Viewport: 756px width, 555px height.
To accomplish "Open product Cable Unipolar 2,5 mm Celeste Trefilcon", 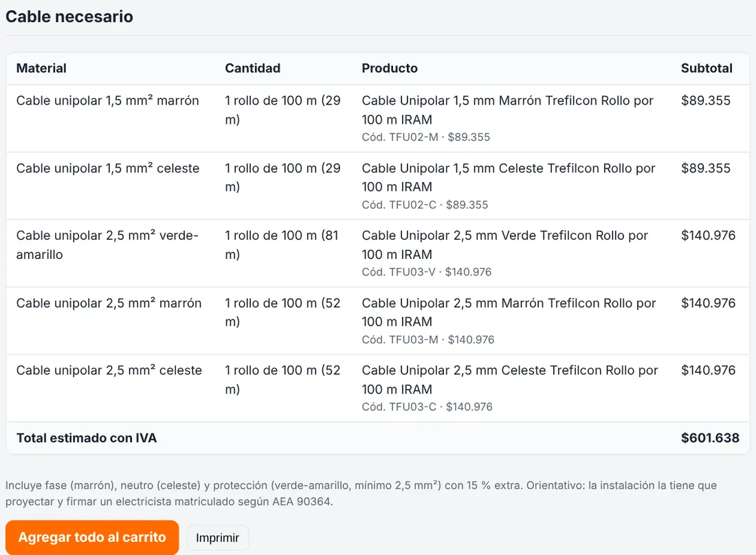I will [x=510, y=380].
